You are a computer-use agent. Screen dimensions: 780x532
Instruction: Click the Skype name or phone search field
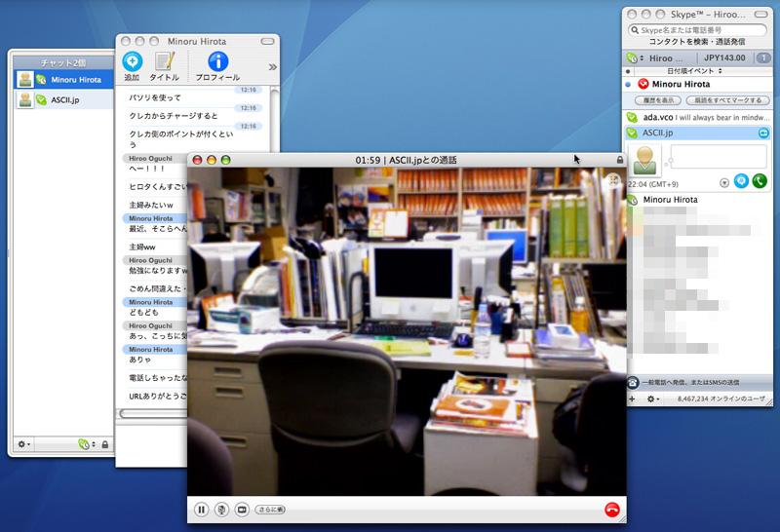point(697,30)
